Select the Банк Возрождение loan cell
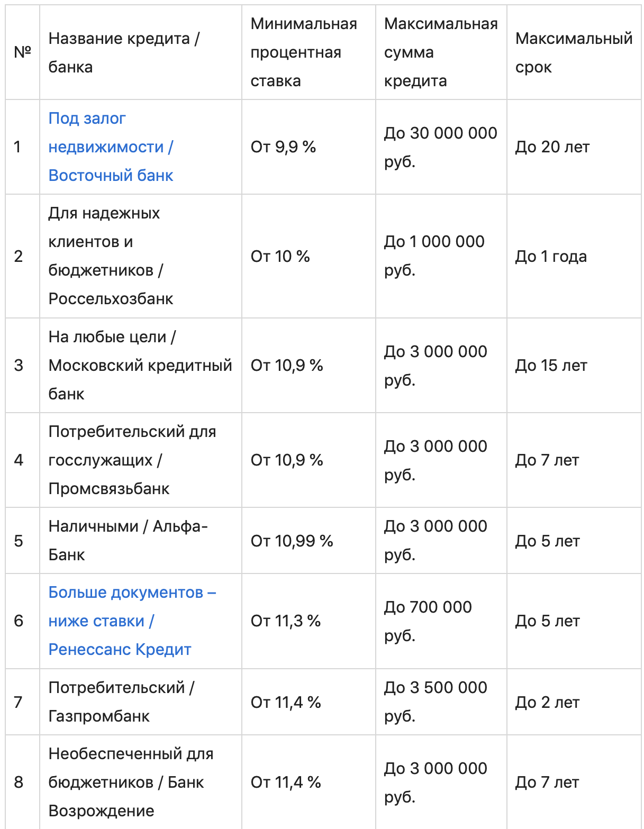644x829 pixels. (131, 782)
